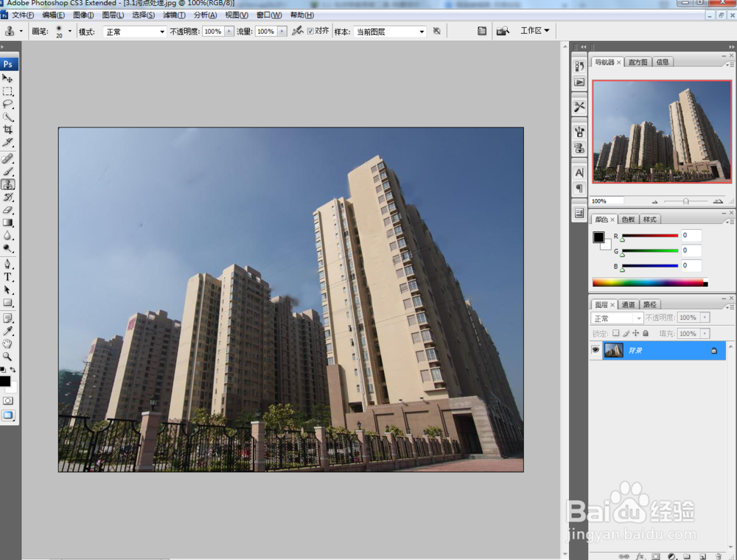Image resolution: width=737 pixels, height=560 pixels.
Task: Select the Rectangle shape tool
Action: point(7,303)
